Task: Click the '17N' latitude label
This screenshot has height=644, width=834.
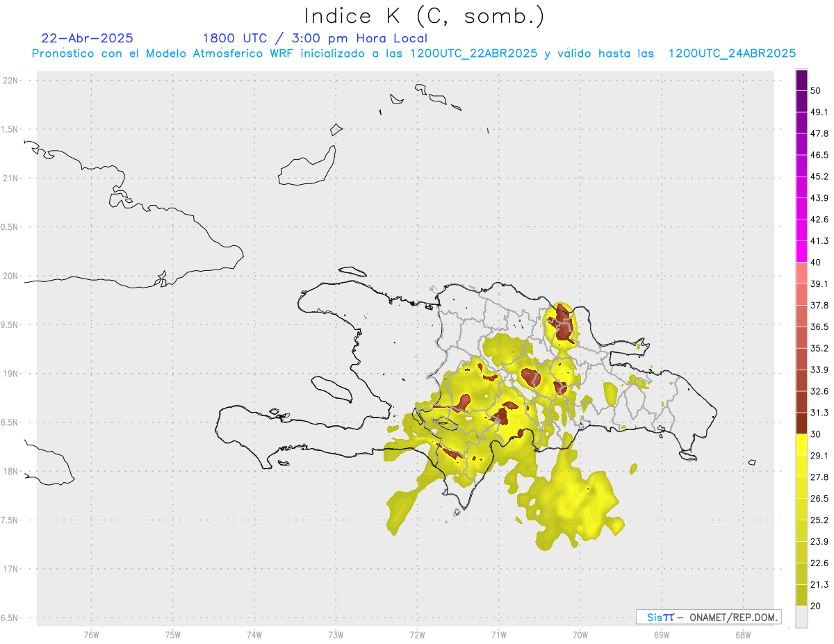Action: tap(11, 569)
